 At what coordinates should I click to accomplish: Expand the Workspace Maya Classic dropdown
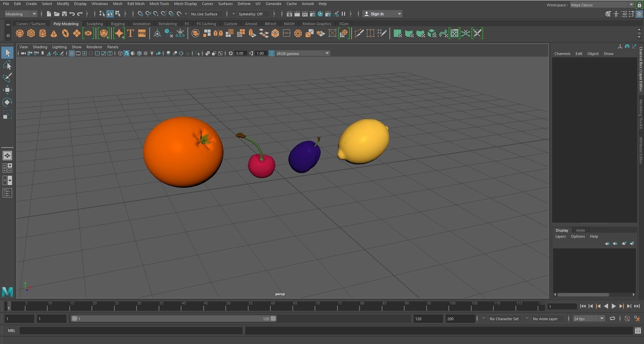point(602,5)
